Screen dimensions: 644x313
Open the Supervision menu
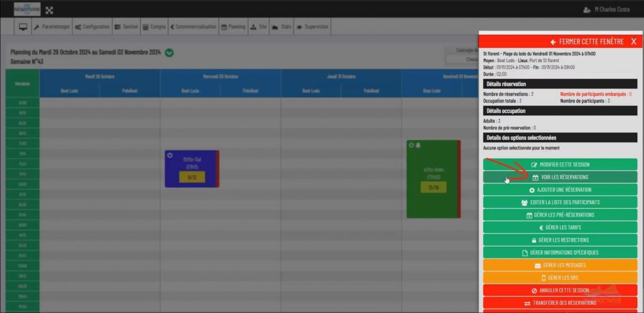point(312,27)
